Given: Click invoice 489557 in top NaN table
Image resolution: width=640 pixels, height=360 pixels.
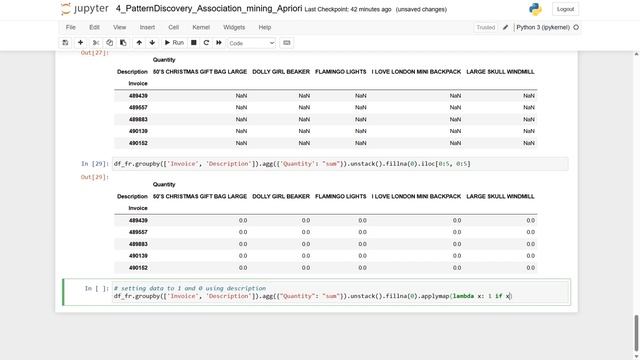Looking at the screenshot, I should (138, 107).
